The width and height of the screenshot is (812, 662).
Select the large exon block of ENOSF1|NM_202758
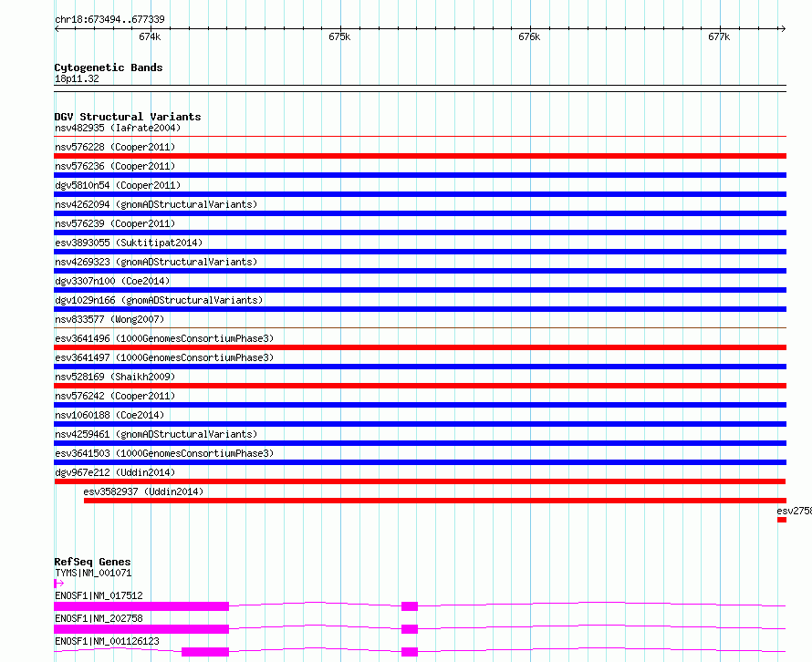141,629
